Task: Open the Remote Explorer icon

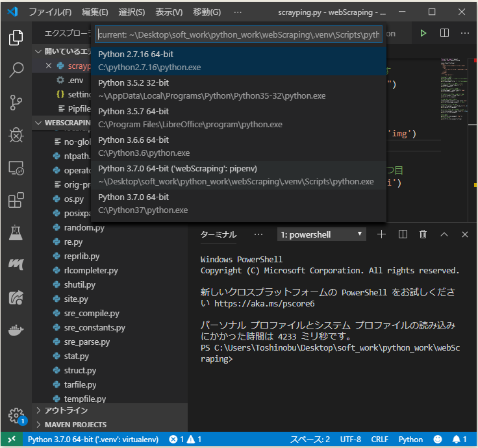Action: (16, 168)
